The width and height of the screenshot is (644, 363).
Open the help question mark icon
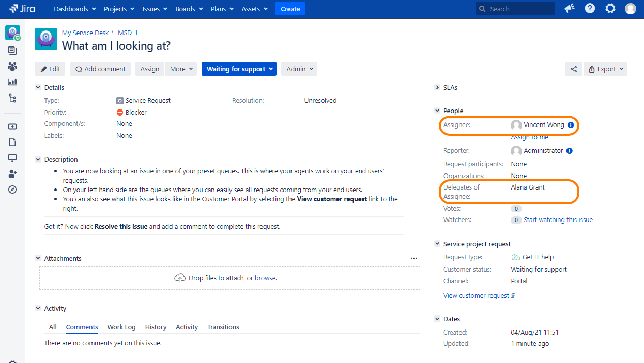point(590,9)
